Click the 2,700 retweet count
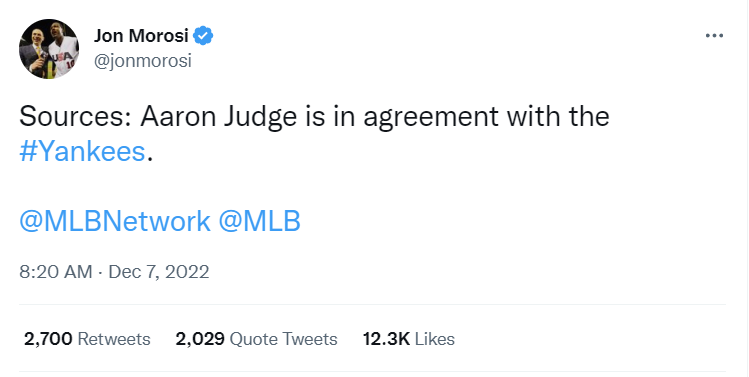749x377 pixels. pyautogui.click(x=48, y=339)
